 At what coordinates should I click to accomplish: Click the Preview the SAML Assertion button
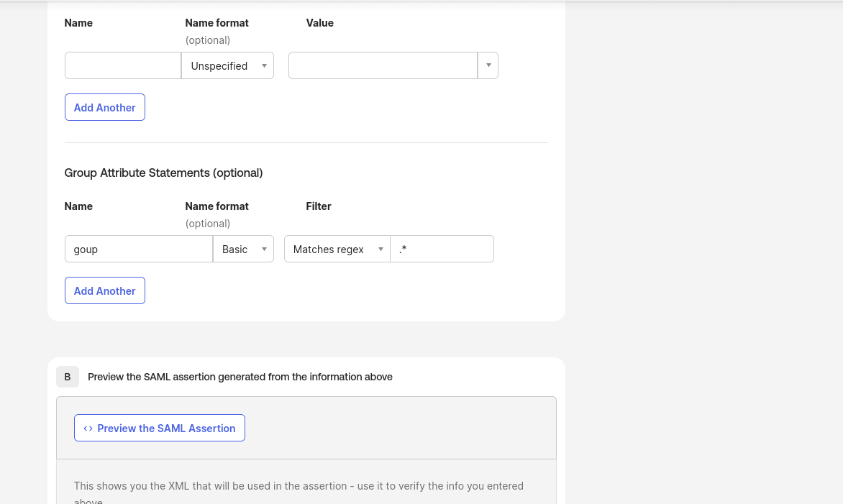coord(159,428)
